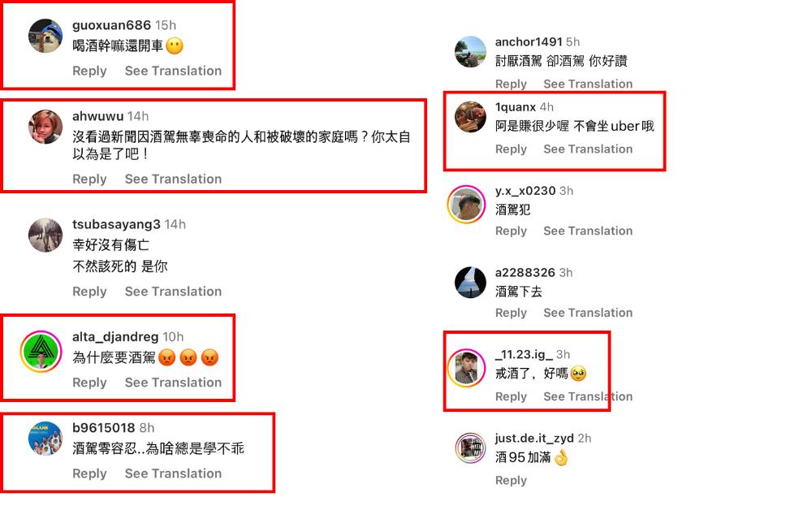Click just.de.it_zyd's profile avatar

tap(470, 448)
